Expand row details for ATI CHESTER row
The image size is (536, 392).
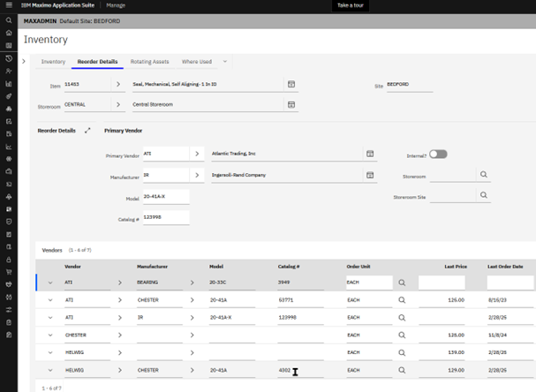click(50, 300)
